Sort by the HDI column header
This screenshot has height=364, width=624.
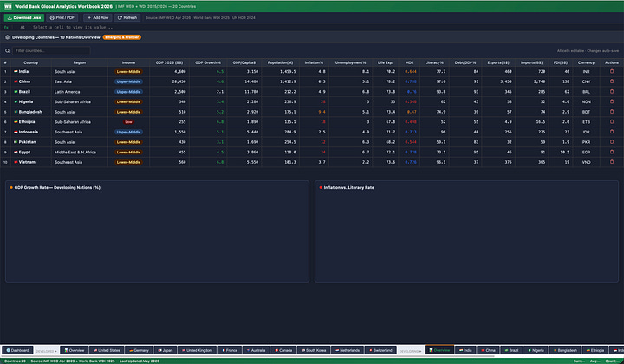click(409, 62)
